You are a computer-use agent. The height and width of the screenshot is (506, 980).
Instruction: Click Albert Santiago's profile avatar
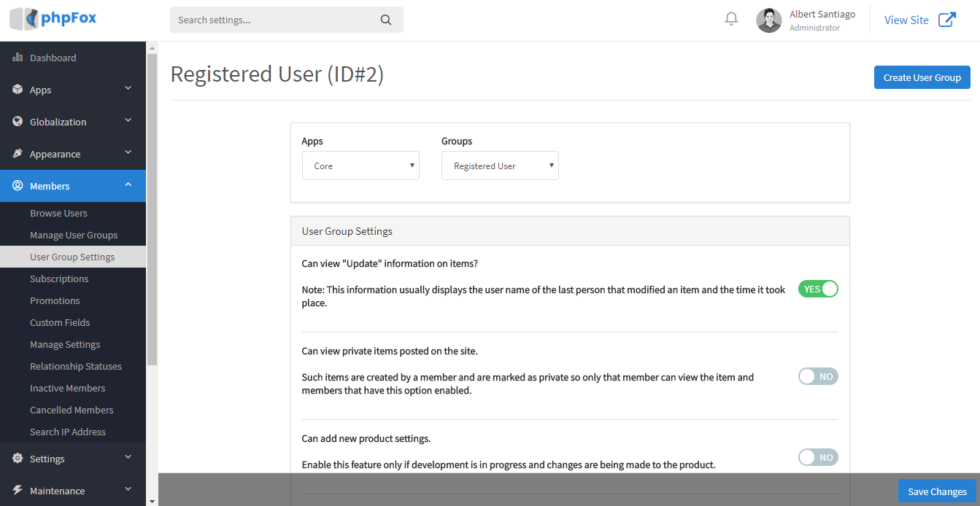[x=768, y=20]
